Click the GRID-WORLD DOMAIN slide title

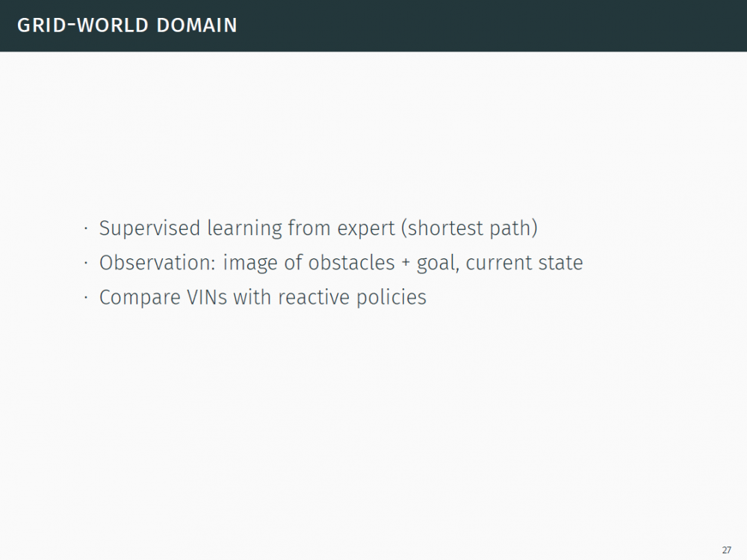click(x=127, y=25)
